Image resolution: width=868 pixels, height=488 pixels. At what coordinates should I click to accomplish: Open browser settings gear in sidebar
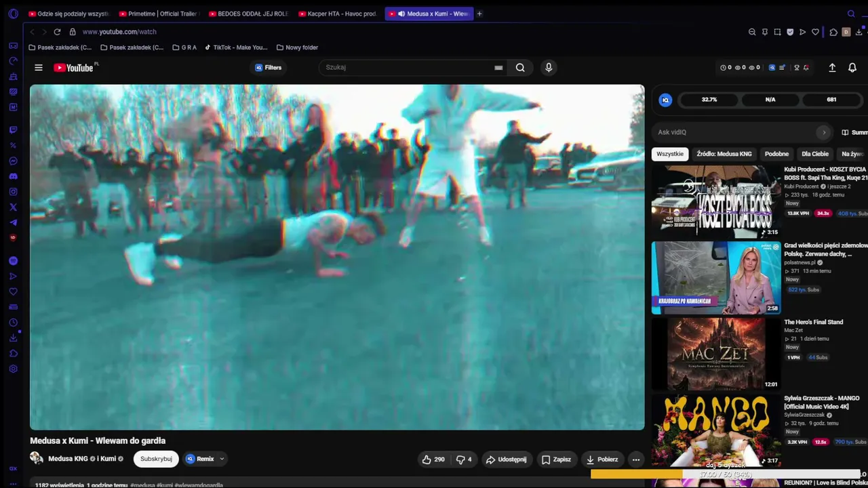point(13,369)
